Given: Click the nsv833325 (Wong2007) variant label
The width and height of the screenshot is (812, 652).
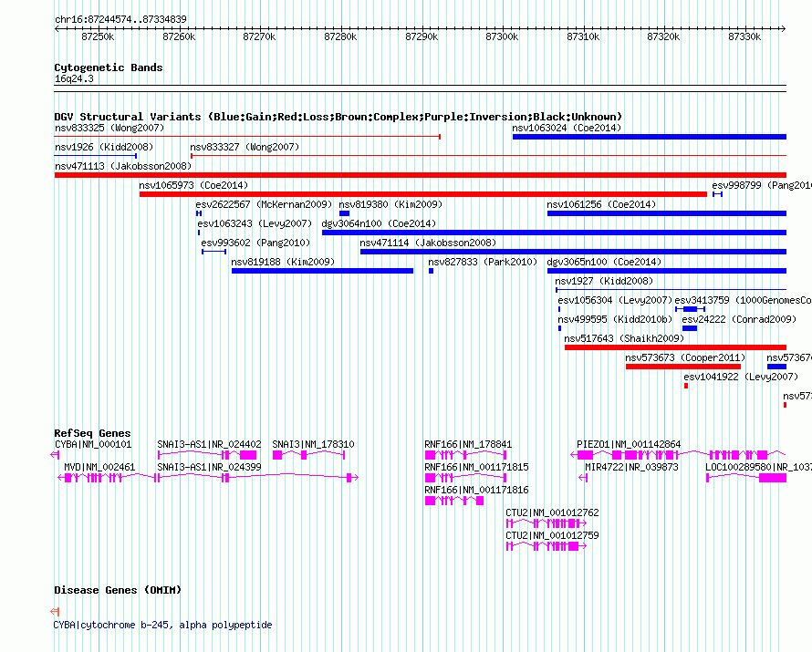Looking at the screenshot, I should 109,128.
